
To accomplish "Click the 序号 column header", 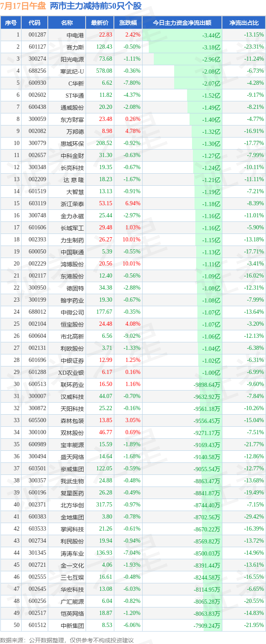I will (11, 23).
